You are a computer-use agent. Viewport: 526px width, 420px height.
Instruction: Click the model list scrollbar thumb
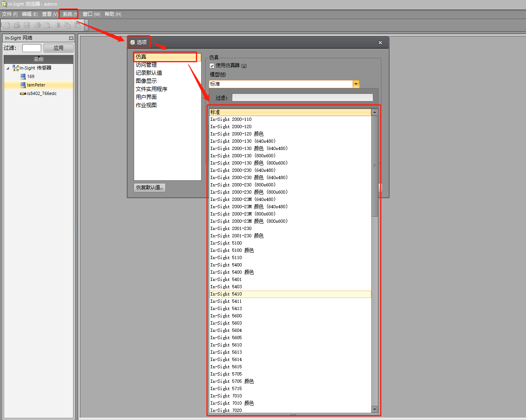375,166
